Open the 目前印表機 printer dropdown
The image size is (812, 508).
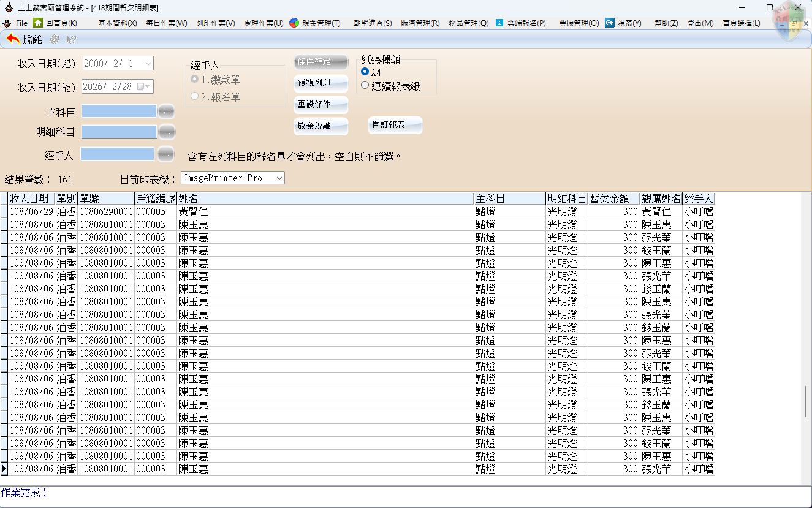(279, 178)
